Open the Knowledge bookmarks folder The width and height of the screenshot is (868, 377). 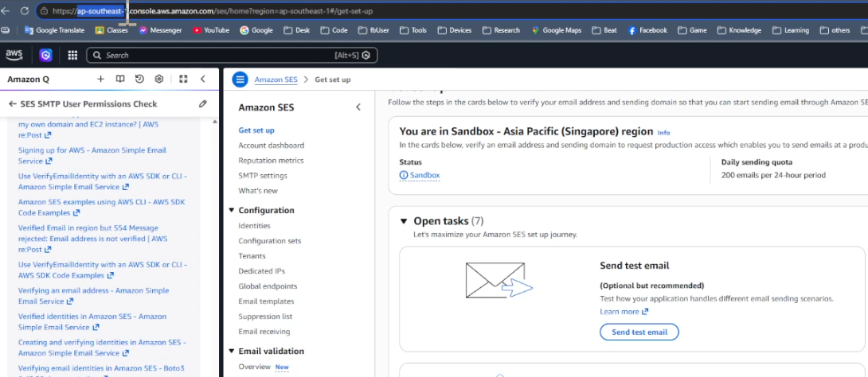[739, 30]
